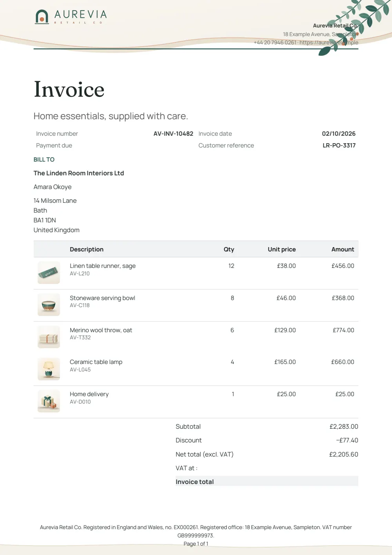The image size is (392, 555).
Task: Click the postcode BA1 1DN
Action: (x=45, y=220)
